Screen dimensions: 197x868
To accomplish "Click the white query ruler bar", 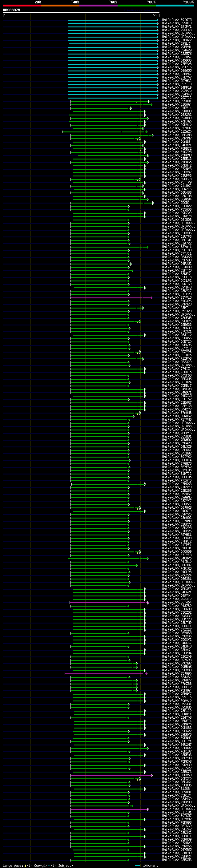I will (81, 12).
